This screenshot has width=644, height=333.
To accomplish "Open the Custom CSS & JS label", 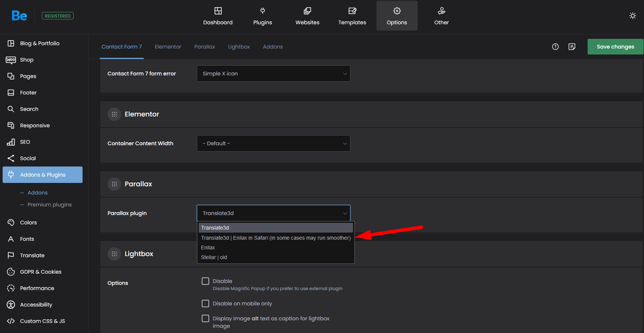I will [x=43, y=321].
